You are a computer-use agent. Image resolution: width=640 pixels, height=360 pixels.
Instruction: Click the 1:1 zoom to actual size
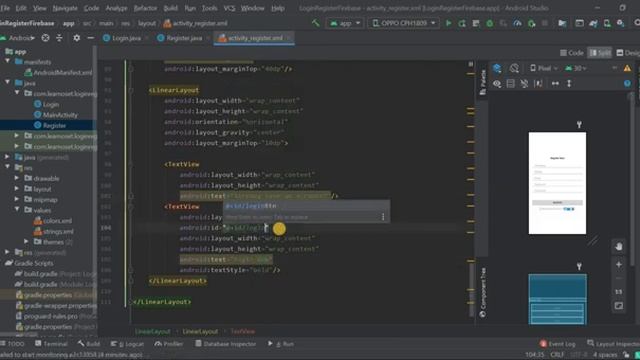[619, 292]
